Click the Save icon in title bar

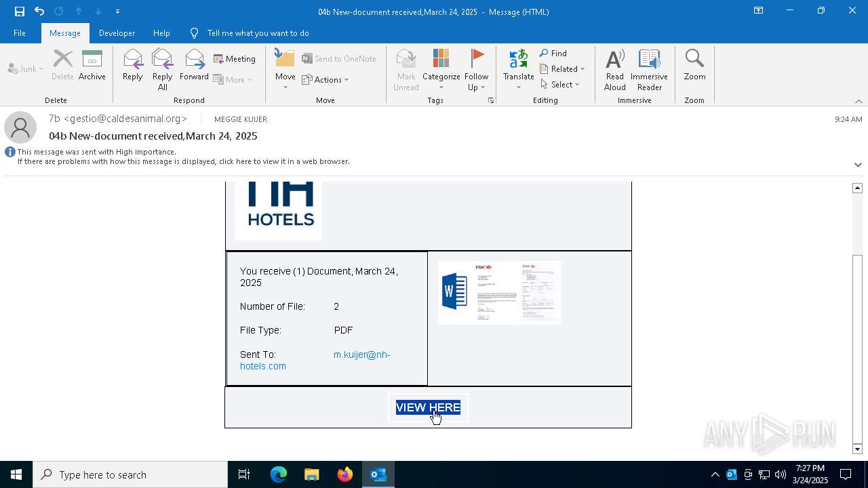click(x=20, y=12)
